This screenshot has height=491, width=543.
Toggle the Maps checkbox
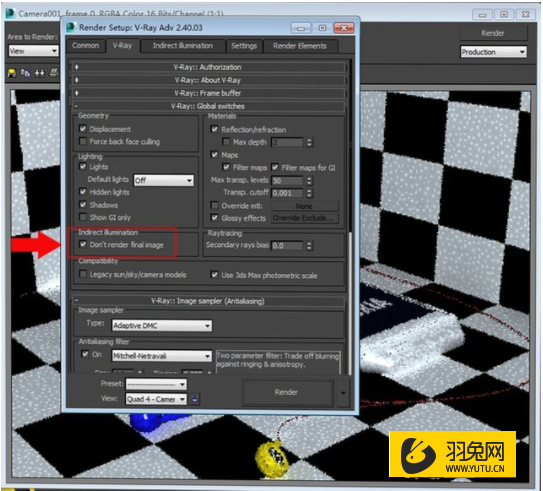(214, 154)
